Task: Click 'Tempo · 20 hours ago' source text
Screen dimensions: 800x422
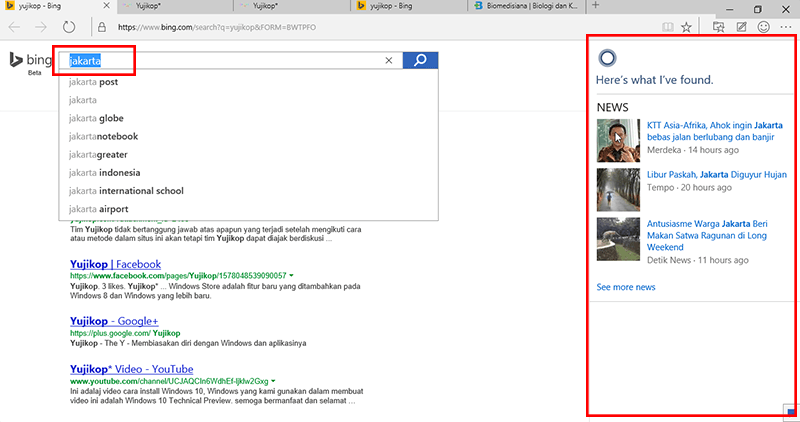Action: [x=689, y=188]
